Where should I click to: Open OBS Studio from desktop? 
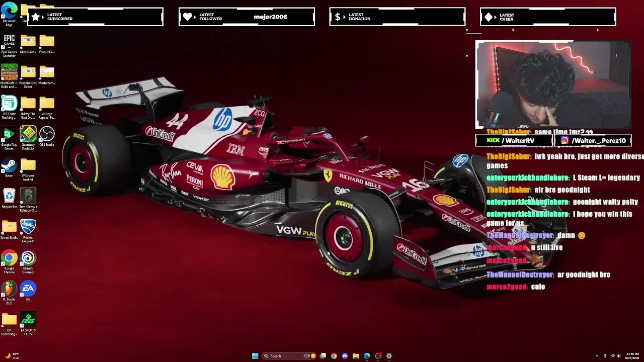(47, 137)
